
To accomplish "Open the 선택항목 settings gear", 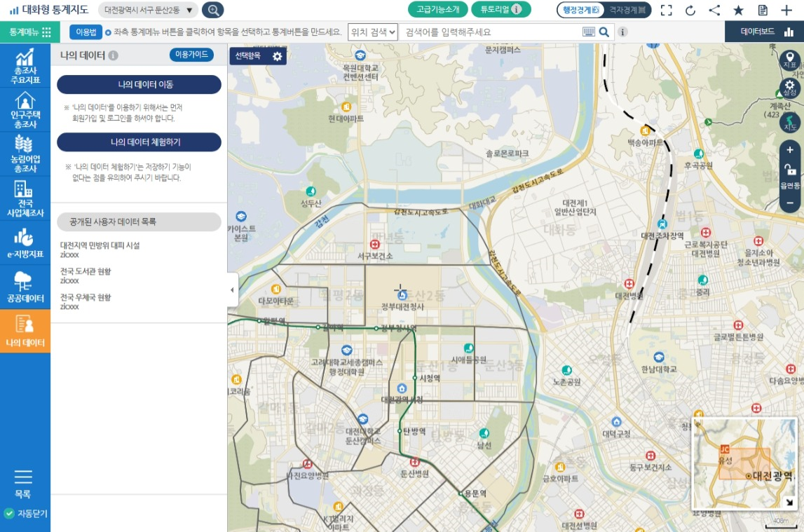I will (x=278, y=56).
